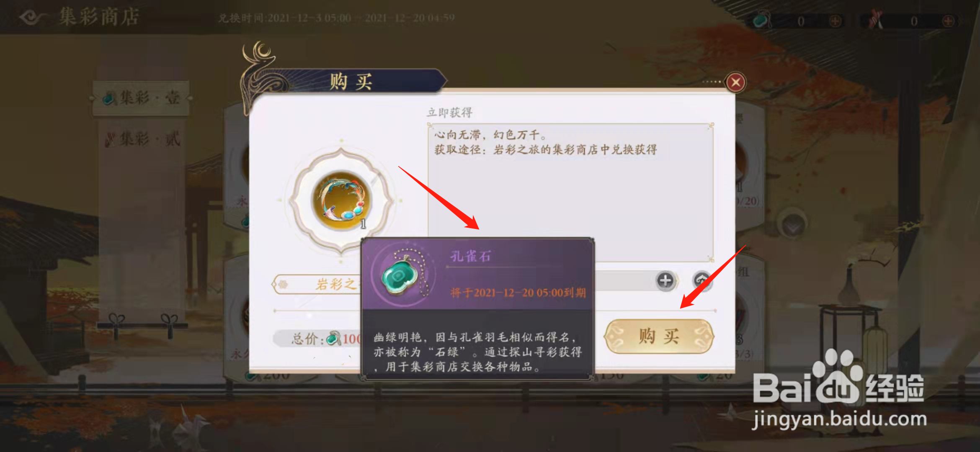Click the 立即获得 description text box
The height and width of the screenshot is (452, 980).
pos(570,193)
